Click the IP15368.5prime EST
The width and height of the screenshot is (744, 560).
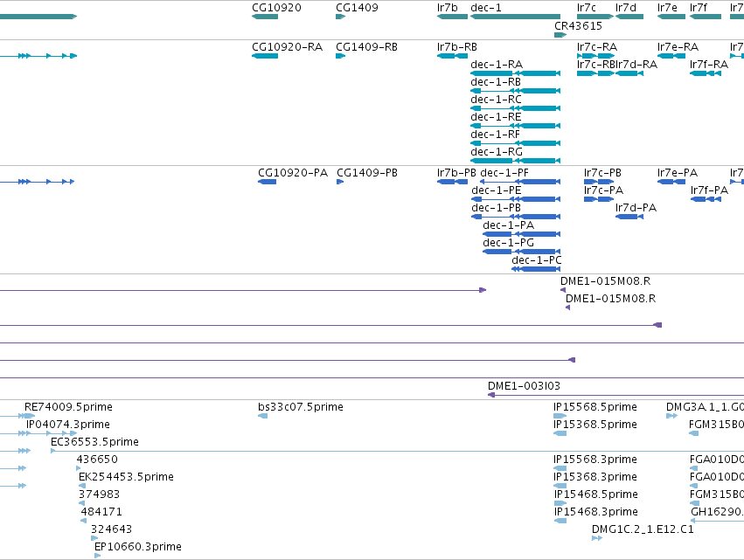(x=560, y=433)
